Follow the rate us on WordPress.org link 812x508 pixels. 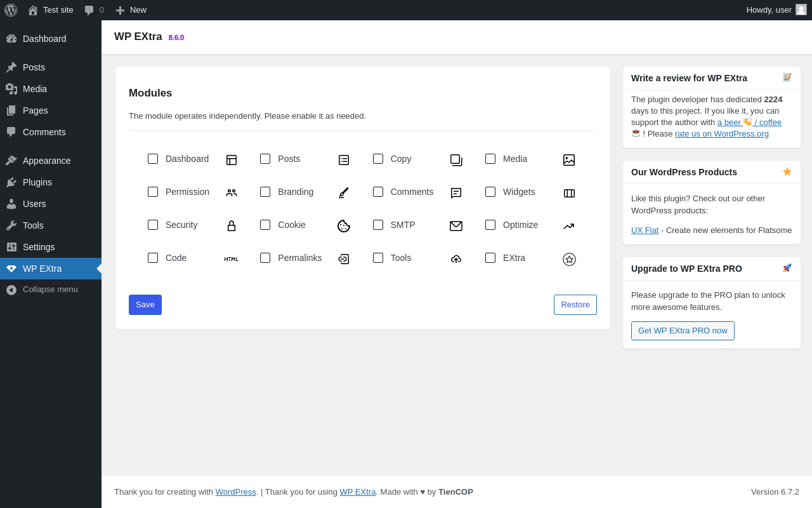click(722, 134)
